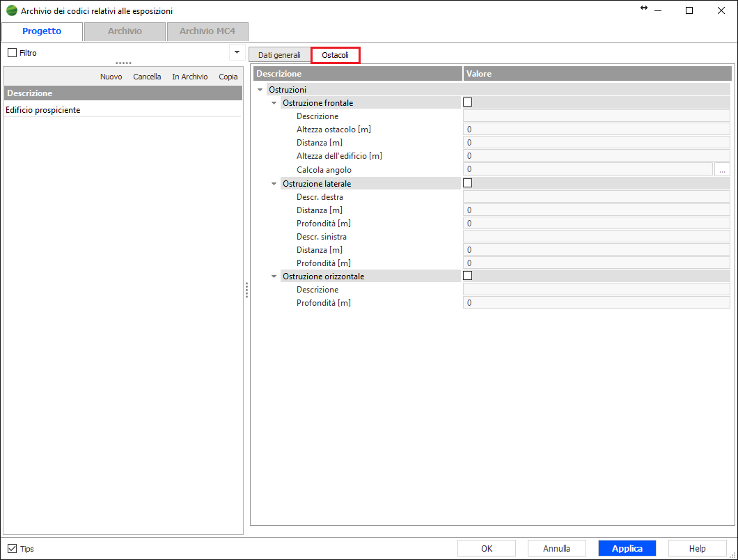Uncheck the Tips checkbox
Image resolution: width=738 pixels, height=560 pixels.
tap(12, 549)
